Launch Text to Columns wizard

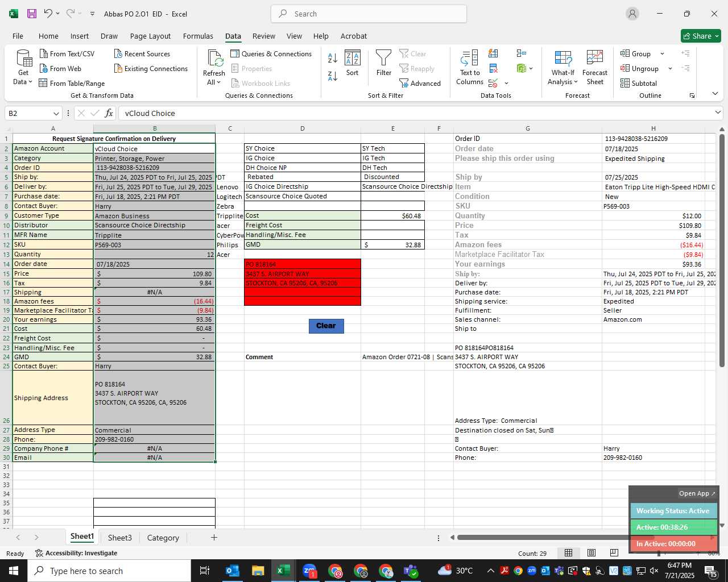point(470,68)
